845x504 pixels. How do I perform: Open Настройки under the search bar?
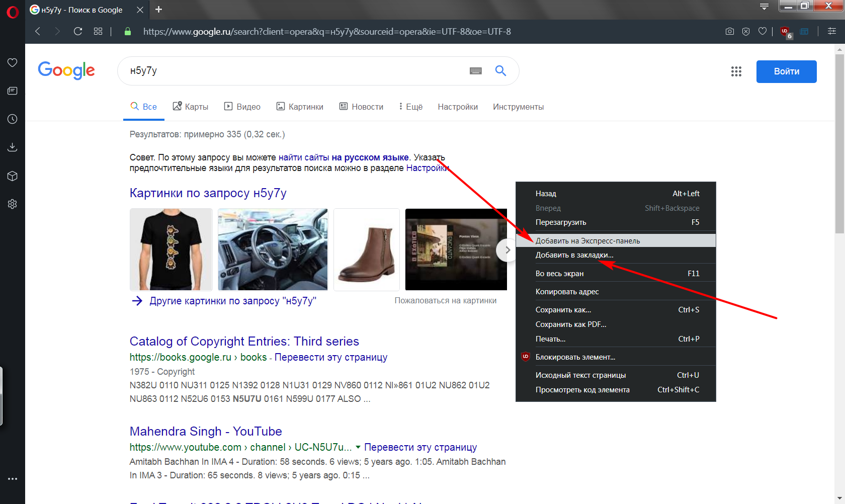[458, 107]
